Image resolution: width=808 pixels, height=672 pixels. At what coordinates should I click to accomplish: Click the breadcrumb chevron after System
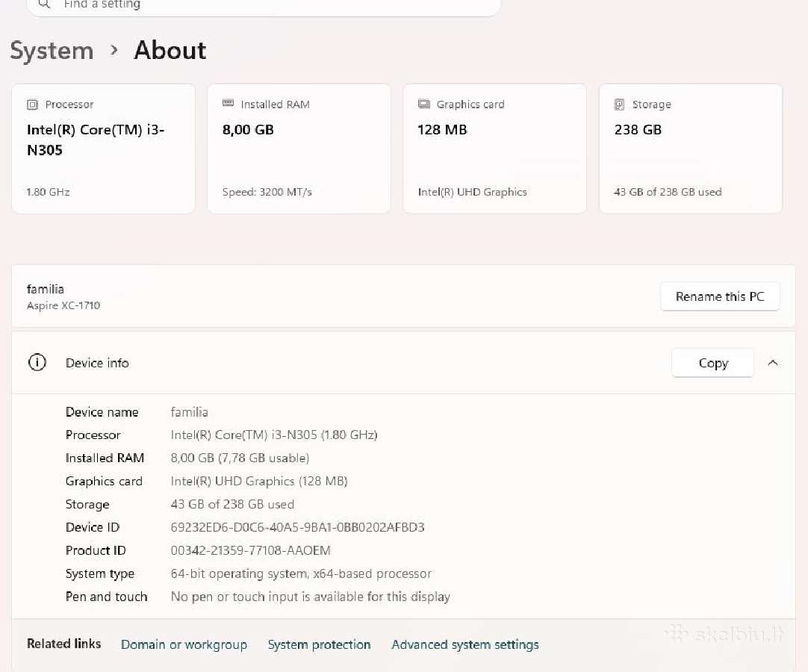pos(114,50)
